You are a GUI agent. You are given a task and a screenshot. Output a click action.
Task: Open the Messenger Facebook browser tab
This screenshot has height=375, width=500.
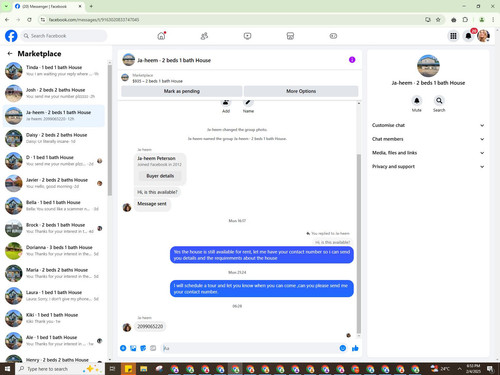point(47,6)
